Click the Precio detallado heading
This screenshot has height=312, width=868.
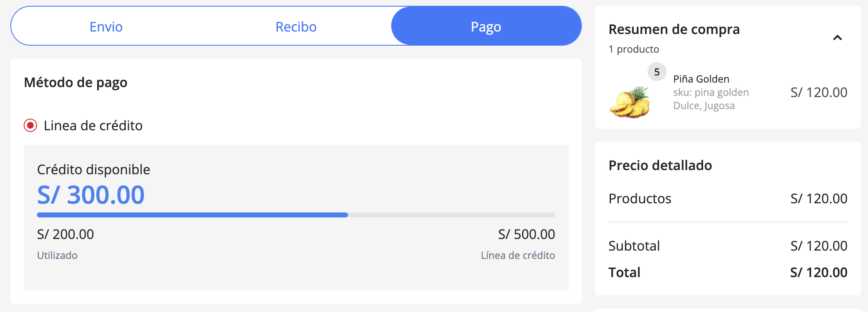[660, 166]
